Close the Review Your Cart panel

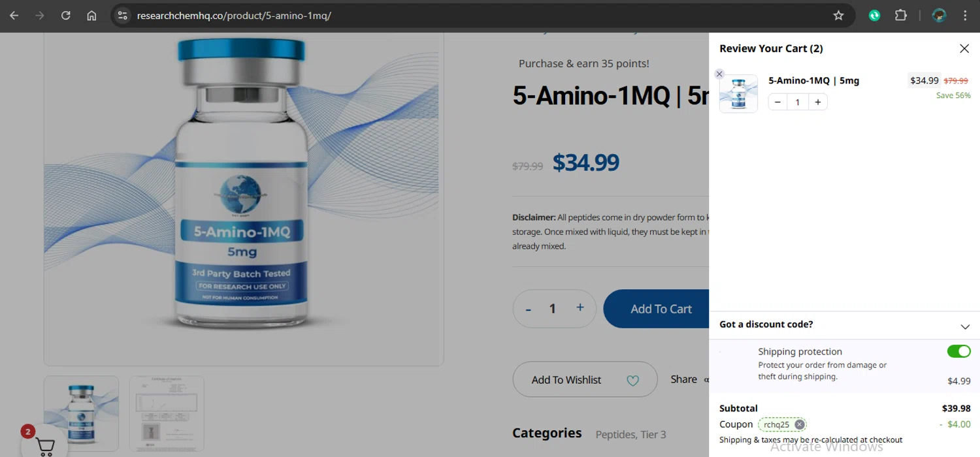pyautogui.click(x=964, y=49)
